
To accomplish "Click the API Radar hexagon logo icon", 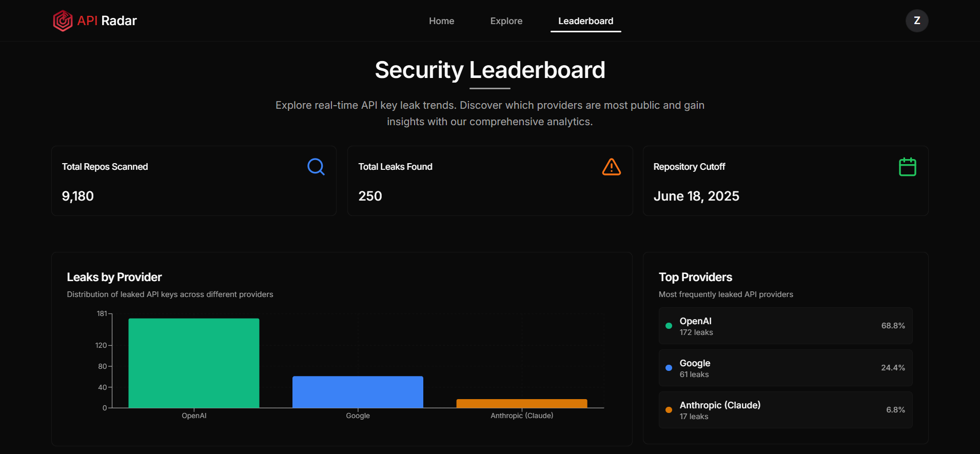I will coord(63,21).
